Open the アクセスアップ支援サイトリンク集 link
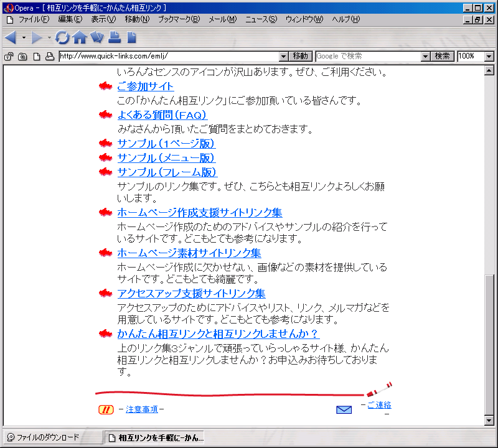498x448 pixels. click(x=192, y=293)
